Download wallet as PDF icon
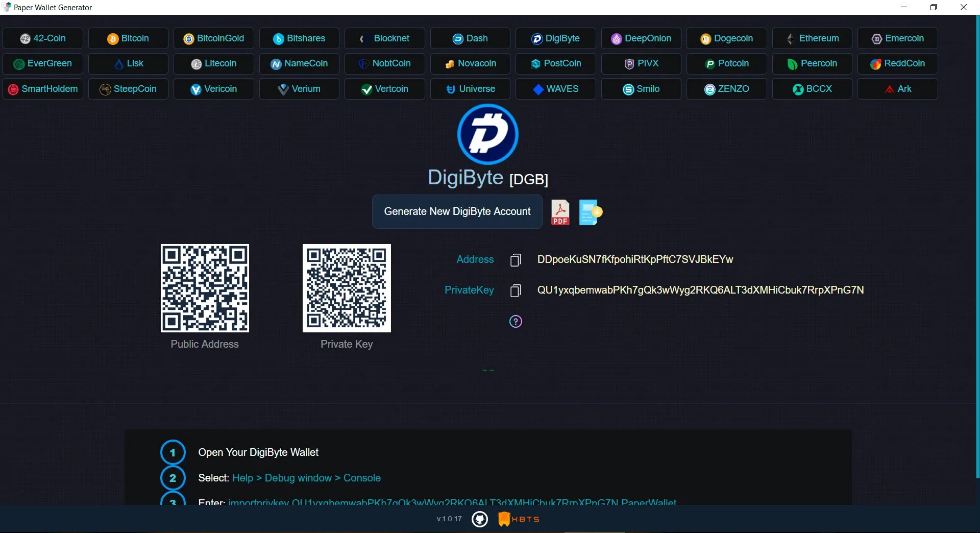 click(560, 212)
